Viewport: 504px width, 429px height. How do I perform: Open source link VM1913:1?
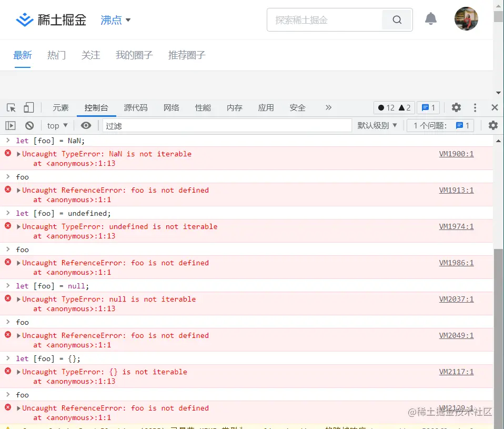456,191
